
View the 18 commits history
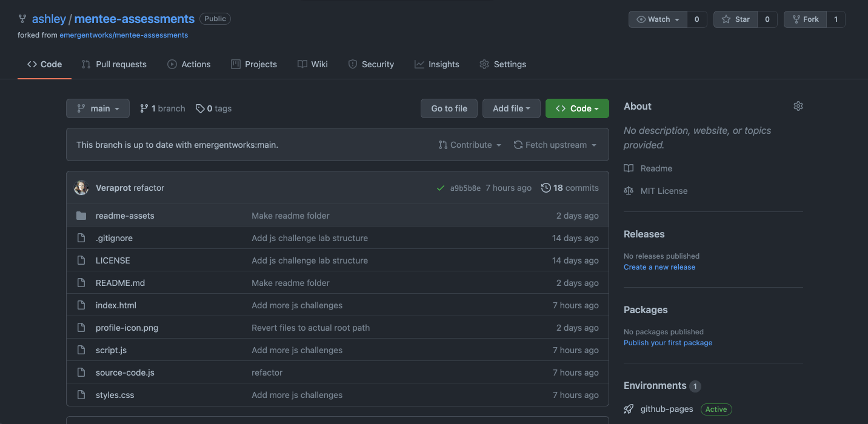click(x=570, y=188)
